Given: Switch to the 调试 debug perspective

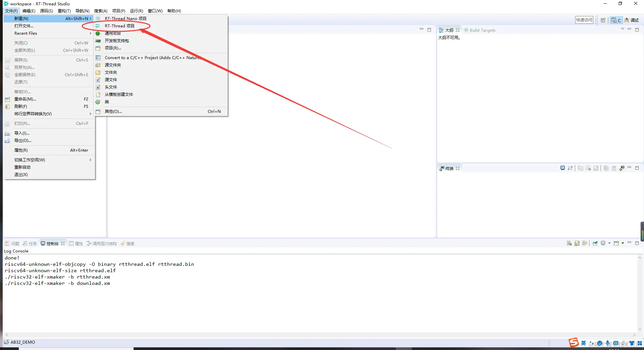Looking at the screenshot, I should pyautogui.click(x=632, y=20).
